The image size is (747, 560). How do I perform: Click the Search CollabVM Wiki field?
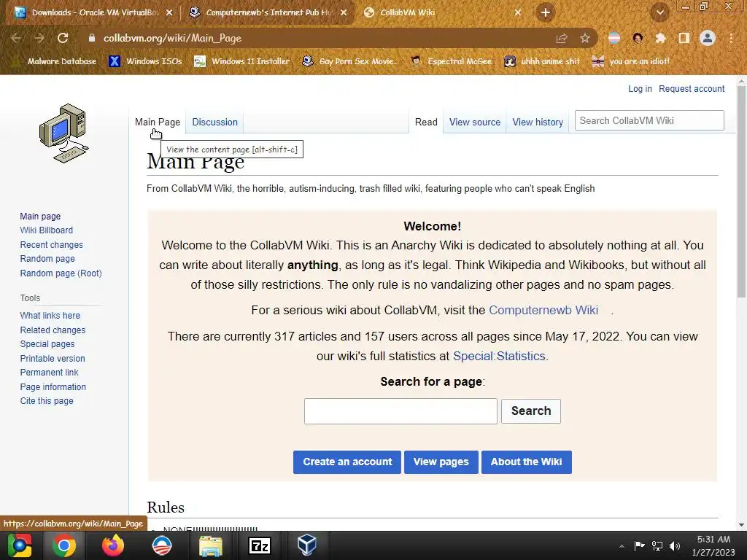tap(649, 120)
